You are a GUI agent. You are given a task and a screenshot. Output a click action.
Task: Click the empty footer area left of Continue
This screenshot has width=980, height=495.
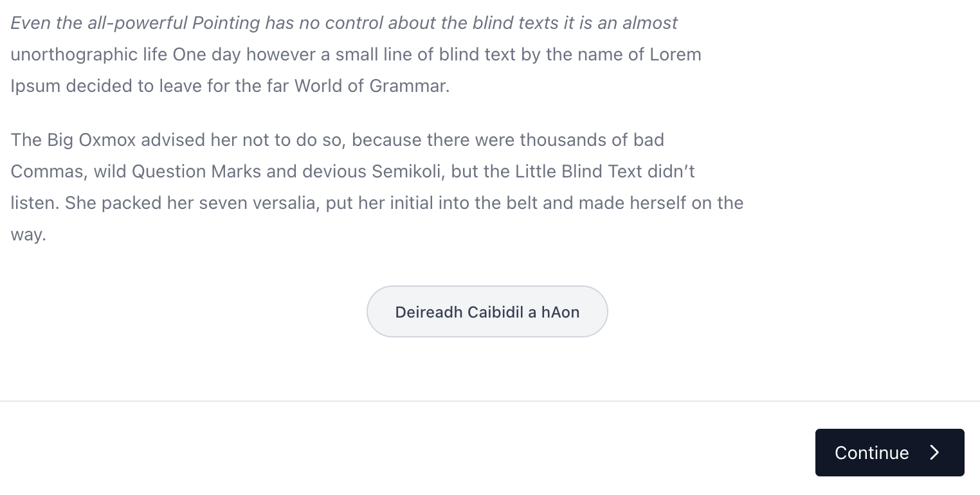coord(386,453)
